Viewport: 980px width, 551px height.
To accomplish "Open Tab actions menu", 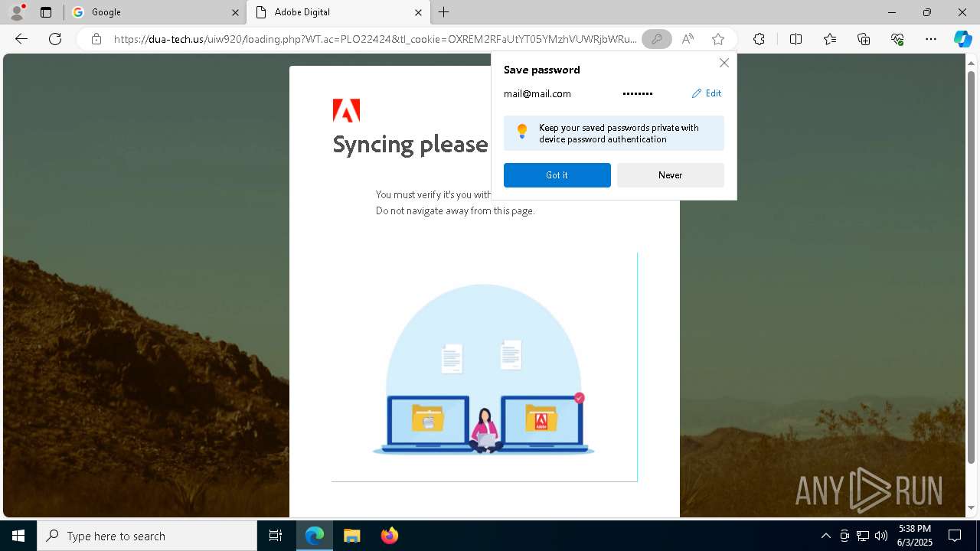I will click(46, 12).
